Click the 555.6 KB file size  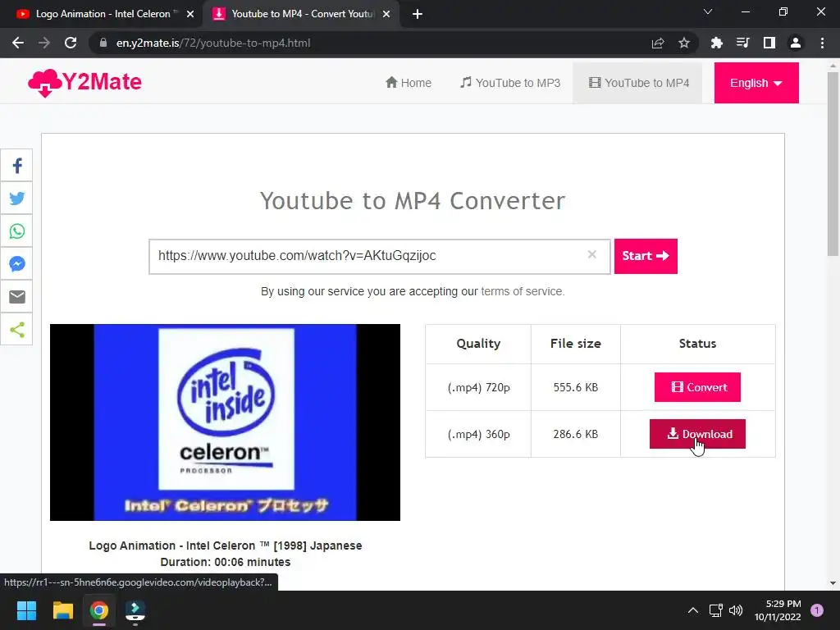pyautogui.click(x=575, y=387)
